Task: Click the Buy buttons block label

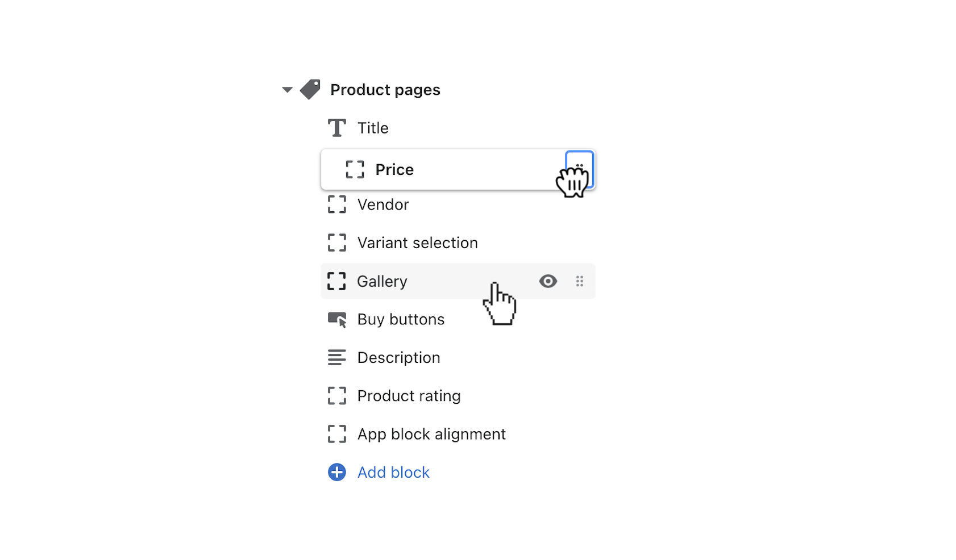Action: 401,319
